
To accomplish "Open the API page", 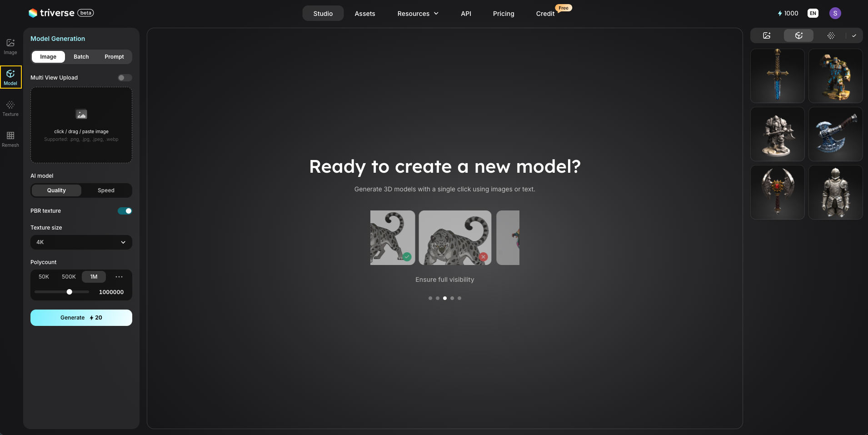I will [x=465, y=14].
